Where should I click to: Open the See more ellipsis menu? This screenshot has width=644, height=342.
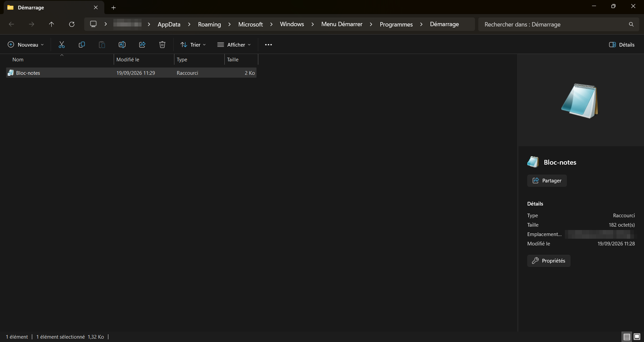(268, 45)
